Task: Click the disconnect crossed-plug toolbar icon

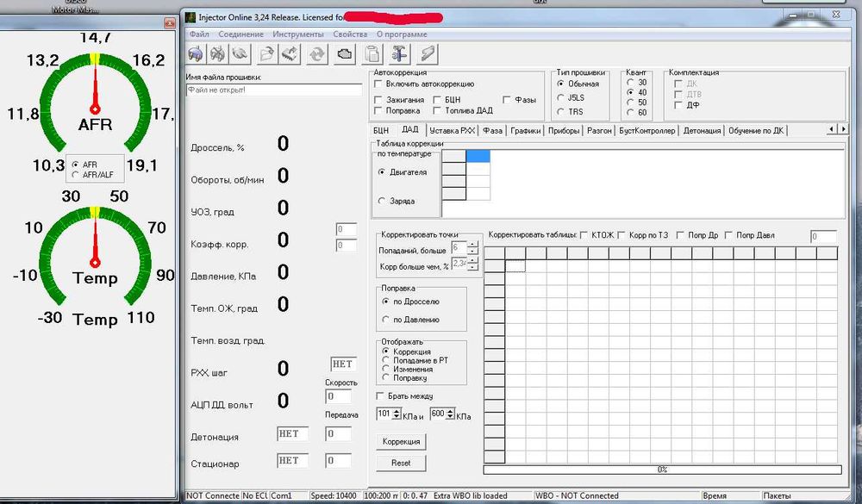Action: tap(218, 54)
